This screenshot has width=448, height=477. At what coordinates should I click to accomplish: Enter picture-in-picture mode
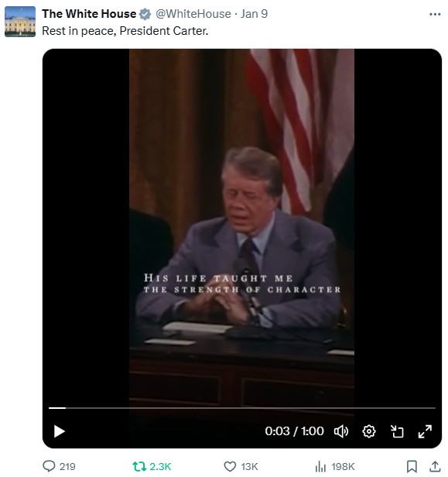[x=397, y=431]
